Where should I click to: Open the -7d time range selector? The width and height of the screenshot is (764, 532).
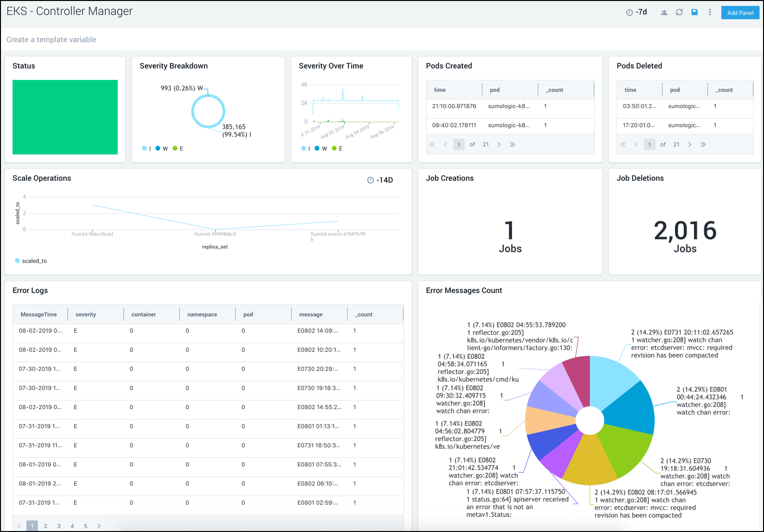pos(636,12)
